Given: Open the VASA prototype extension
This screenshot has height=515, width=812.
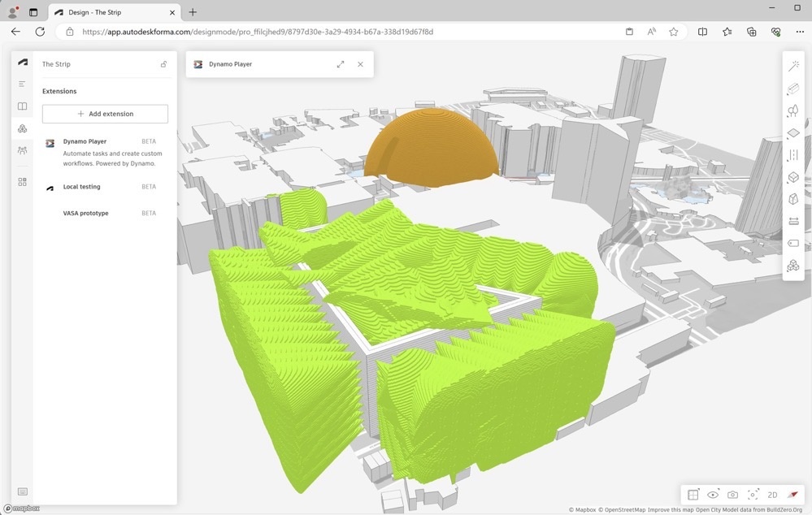Looking at the screenshot, I should [x=85, y=213].
